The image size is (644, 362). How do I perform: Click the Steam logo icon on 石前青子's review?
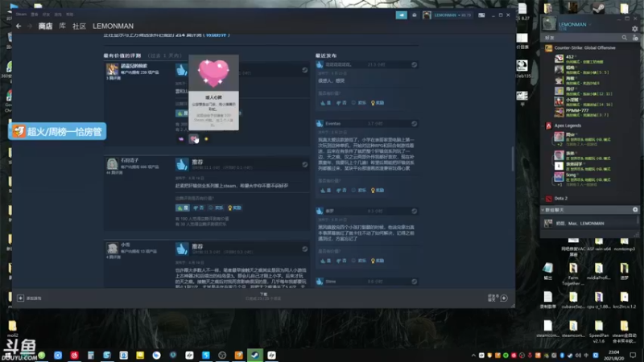(305, 165)
